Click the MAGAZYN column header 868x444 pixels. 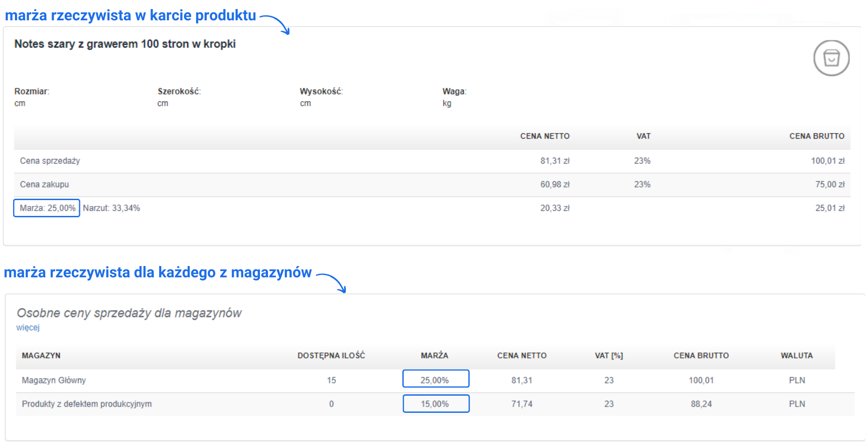[41, 355]
